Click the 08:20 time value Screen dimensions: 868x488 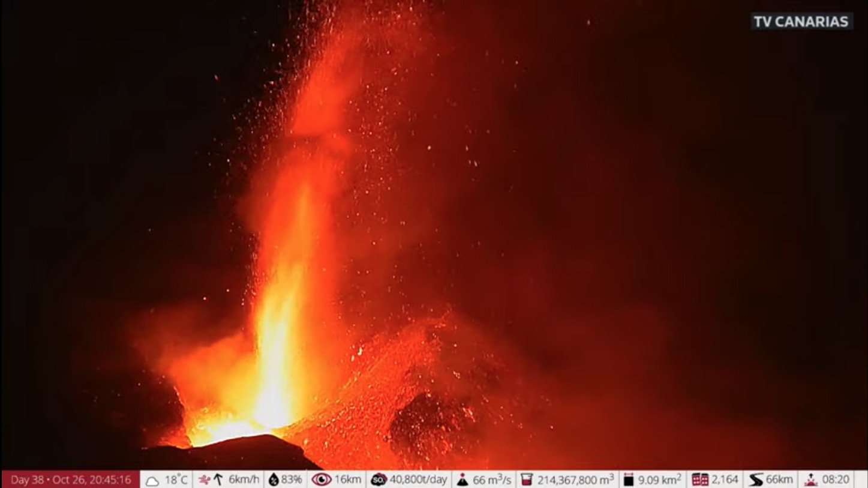pos(835,480)
